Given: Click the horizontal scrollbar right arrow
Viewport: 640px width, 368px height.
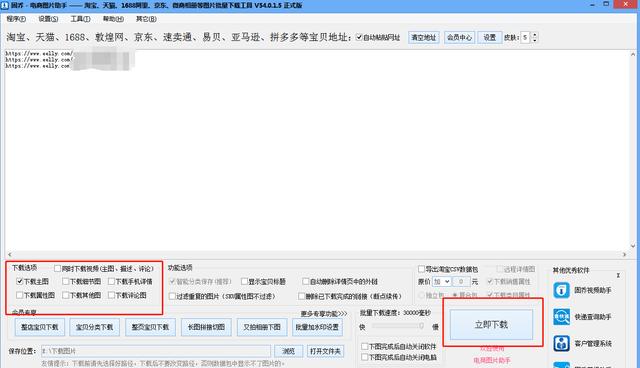Looking at the screenshot, I should tap(624, 255).
